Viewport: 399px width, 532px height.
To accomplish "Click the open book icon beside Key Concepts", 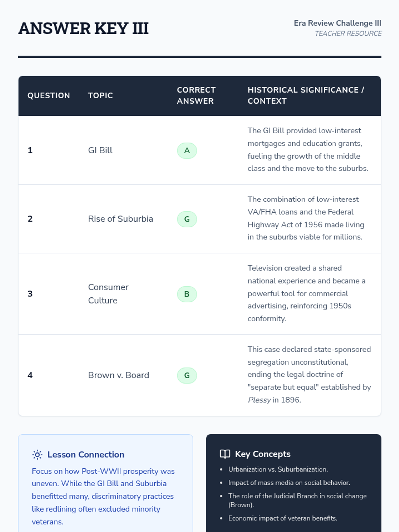I will [225, 454].
